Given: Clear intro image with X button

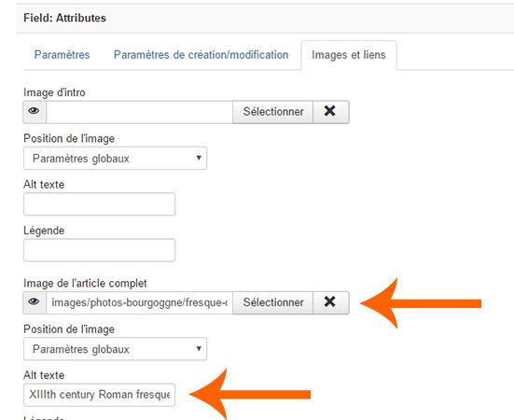Looking at the screenshot, I should tap(330, 112).
